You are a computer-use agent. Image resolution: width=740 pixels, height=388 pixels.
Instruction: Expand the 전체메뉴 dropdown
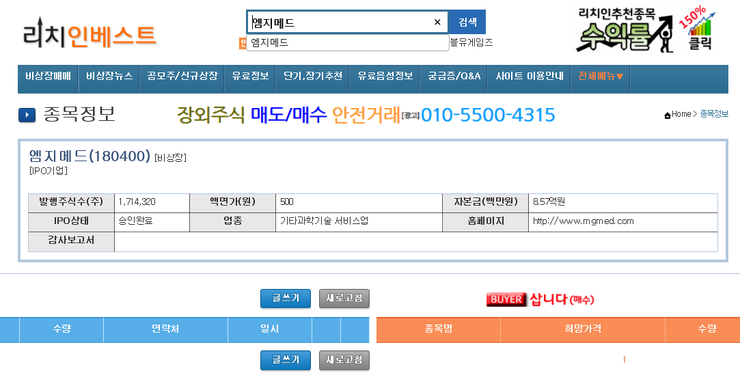pos(601,76)
